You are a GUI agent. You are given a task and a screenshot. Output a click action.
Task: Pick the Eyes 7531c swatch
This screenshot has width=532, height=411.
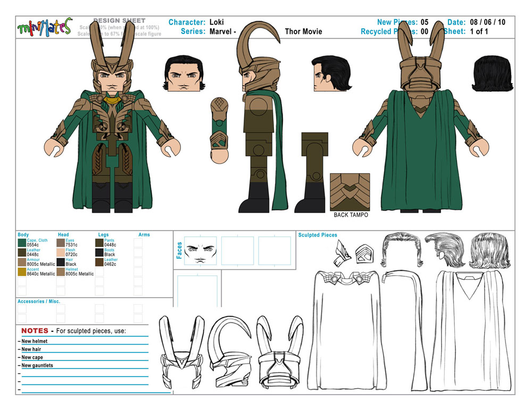(61, 242)
